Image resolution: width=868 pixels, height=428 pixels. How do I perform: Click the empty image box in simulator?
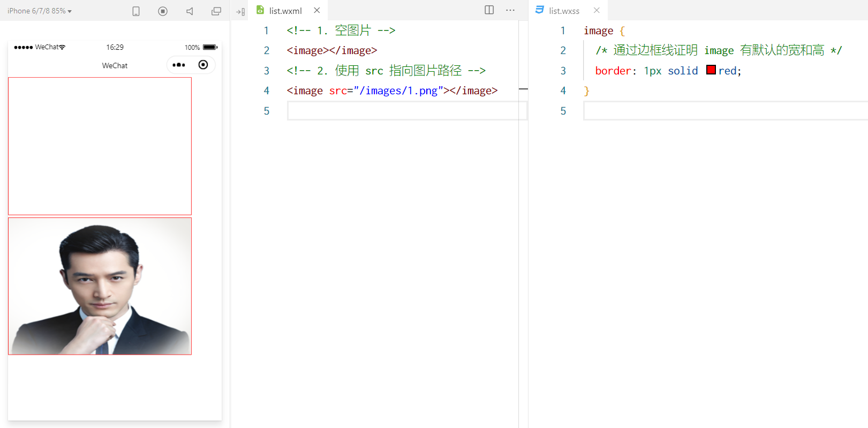tap(100, 146)
